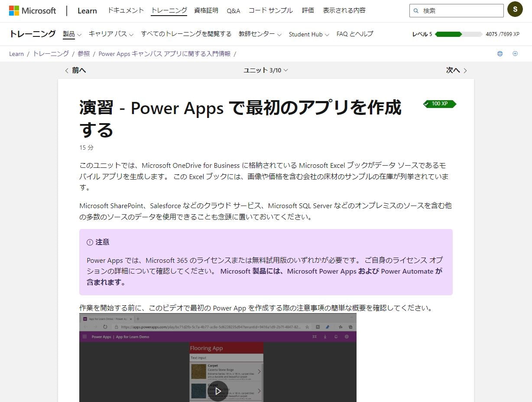This screenshot has height=402, width=532.
Task: Select the トレーニング top navigation tab
Action: (x=169, y=10)
